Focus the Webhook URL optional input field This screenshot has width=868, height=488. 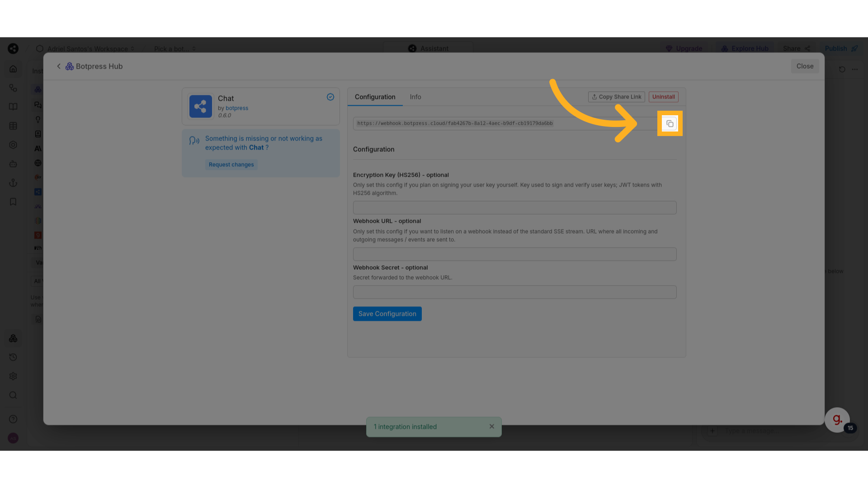coord(514,254)
